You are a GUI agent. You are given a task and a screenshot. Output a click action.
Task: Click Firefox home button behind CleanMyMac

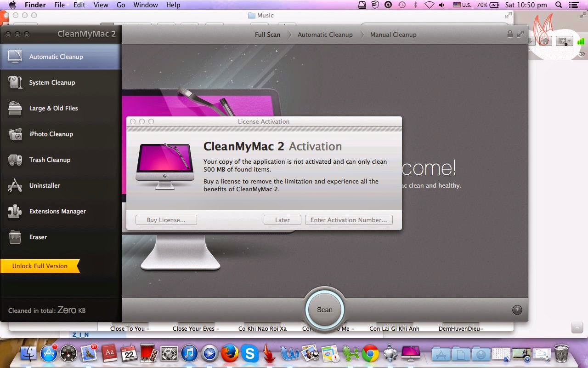(x=544, y=41)
